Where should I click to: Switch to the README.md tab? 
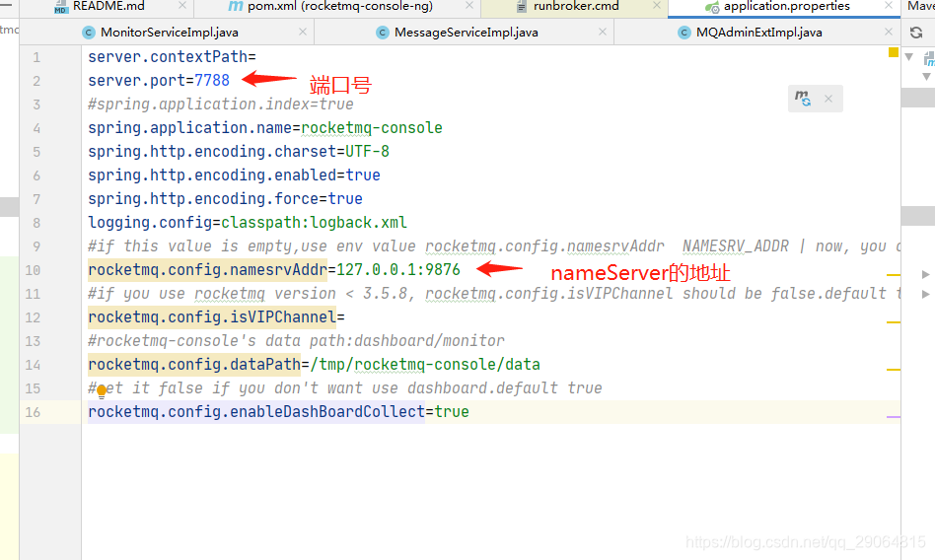pos(108,6)
